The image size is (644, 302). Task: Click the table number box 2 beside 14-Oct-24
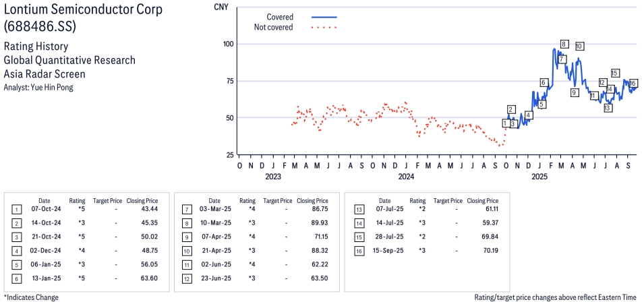point(16,224)
